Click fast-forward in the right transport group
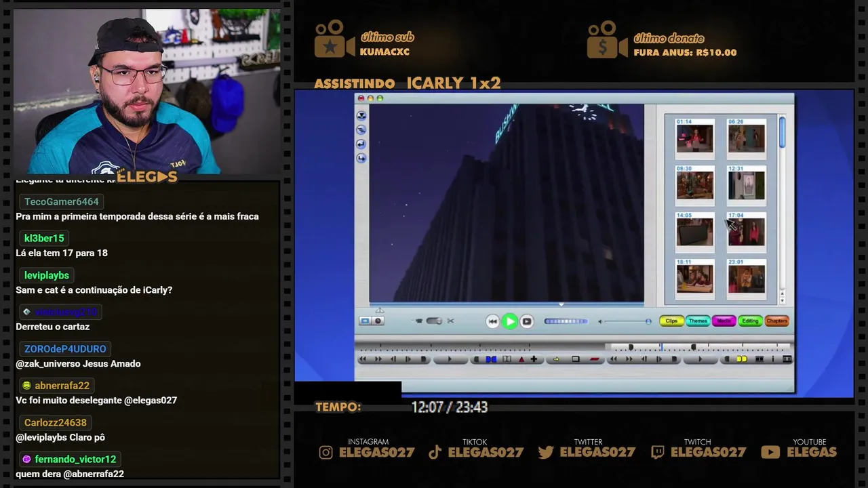This screenshot has height=488, width=868. (x=629, y=359)
